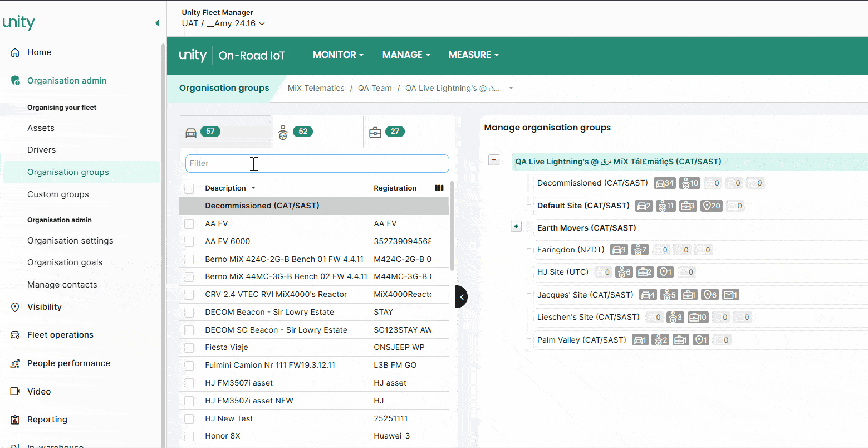868x448 pixels.
Task: Click the Decommissioned drivers badge showing 10
Action: pyautogui.click(x=690, y=183)
